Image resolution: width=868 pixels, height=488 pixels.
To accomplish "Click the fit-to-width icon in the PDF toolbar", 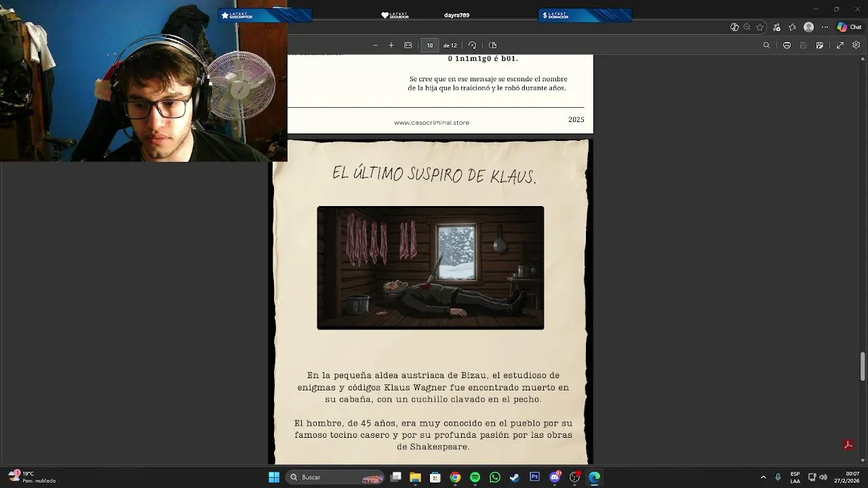I will [x=408, y=45].
